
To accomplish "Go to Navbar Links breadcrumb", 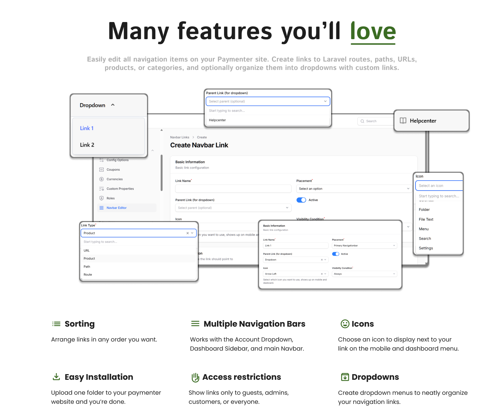I will 180,137.
